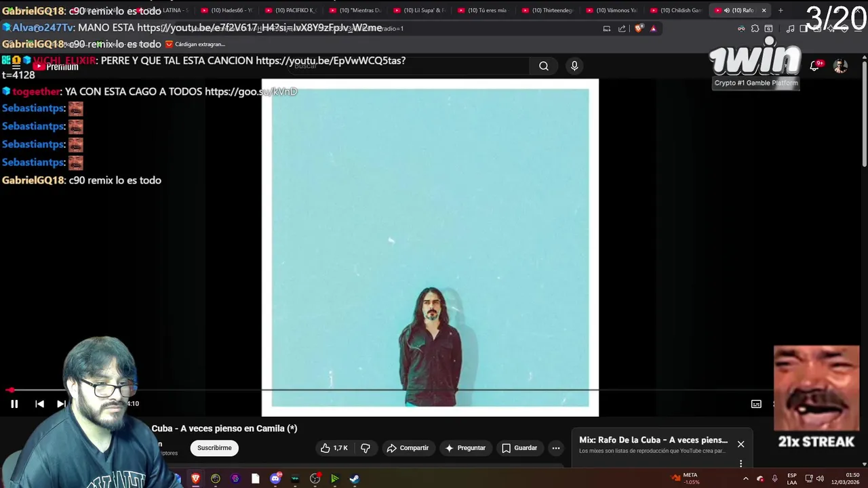This screenshot has height=488, width=868.
Task: Switch to the "Mientras Du" tab
Action: tap(355, 10)
